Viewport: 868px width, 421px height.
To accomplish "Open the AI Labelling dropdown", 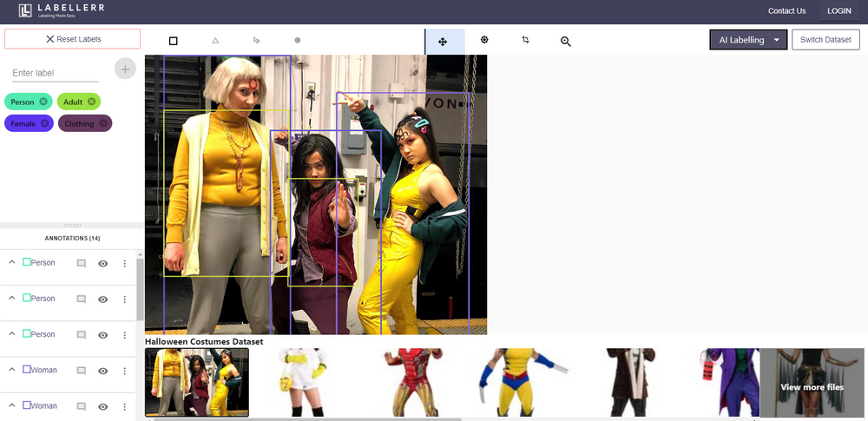I will point(748,40).
